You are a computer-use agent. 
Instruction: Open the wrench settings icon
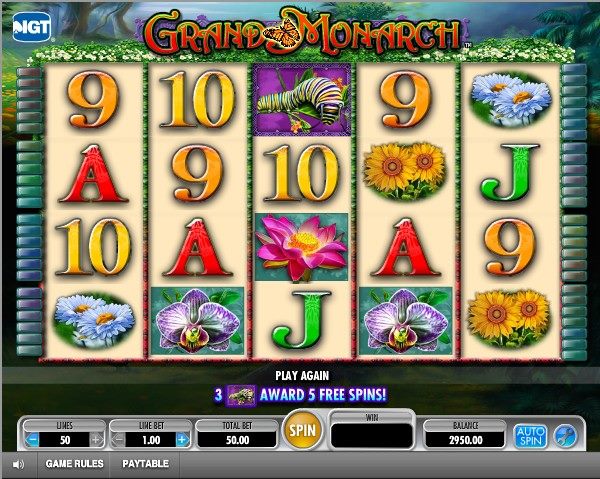565,435
